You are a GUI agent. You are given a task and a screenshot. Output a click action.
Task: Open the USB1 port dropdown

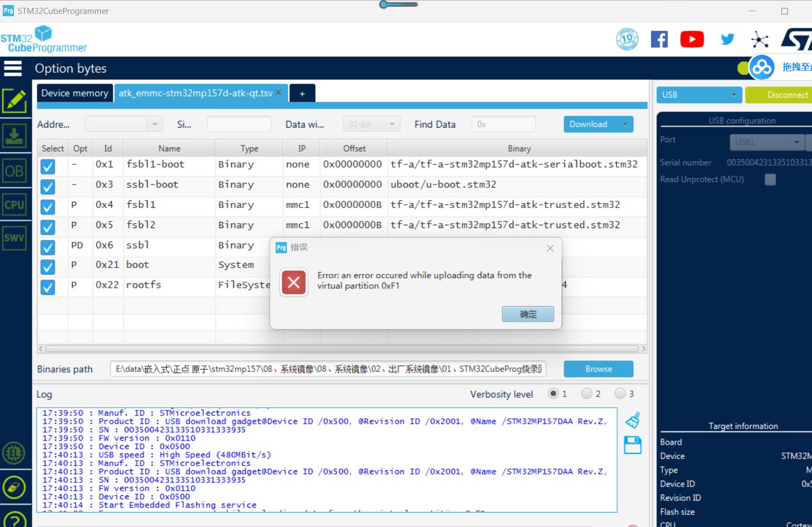click(x=767, y=142)
